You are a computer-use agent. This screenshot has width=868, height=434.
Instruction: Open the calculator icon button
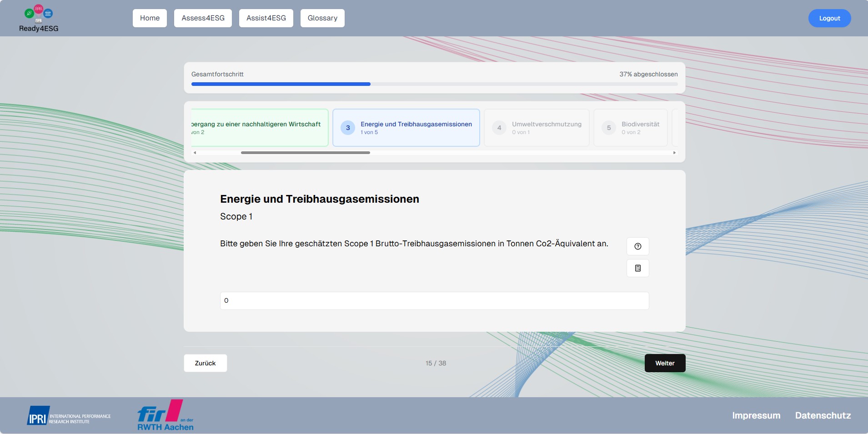[x=637, y=268]
